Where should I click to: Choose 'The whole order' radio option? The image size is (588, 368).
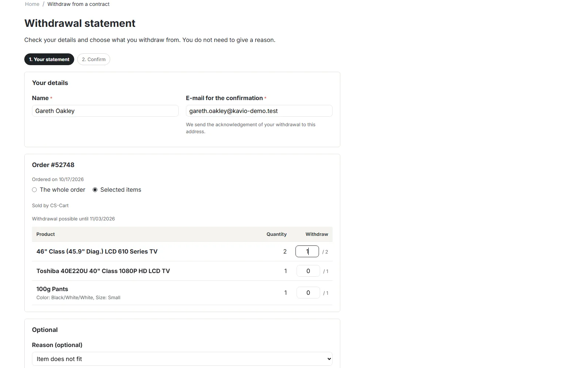35,190
